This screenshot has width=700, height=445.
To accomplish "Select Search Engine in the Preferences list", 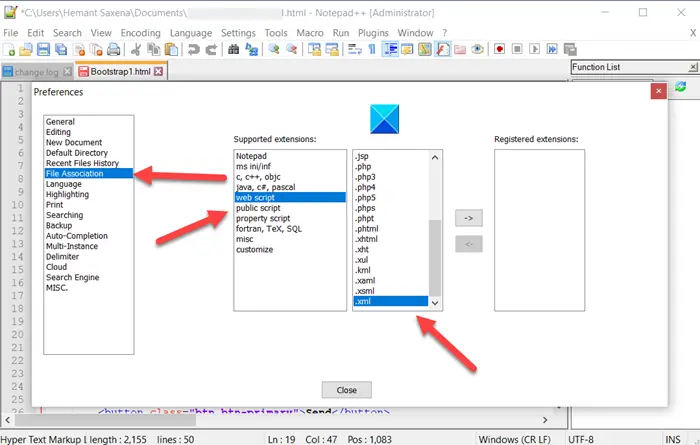I will [x=88, y=277].
